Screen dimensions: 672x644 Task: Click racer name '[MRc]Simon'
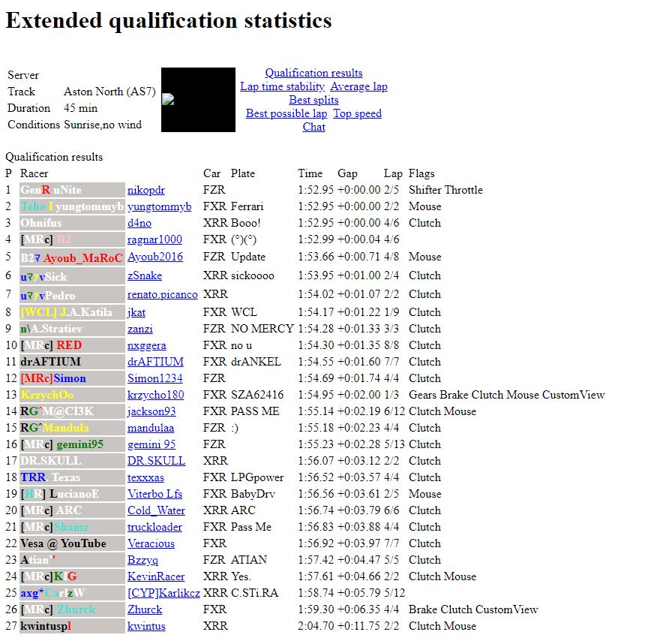[53, 378]
